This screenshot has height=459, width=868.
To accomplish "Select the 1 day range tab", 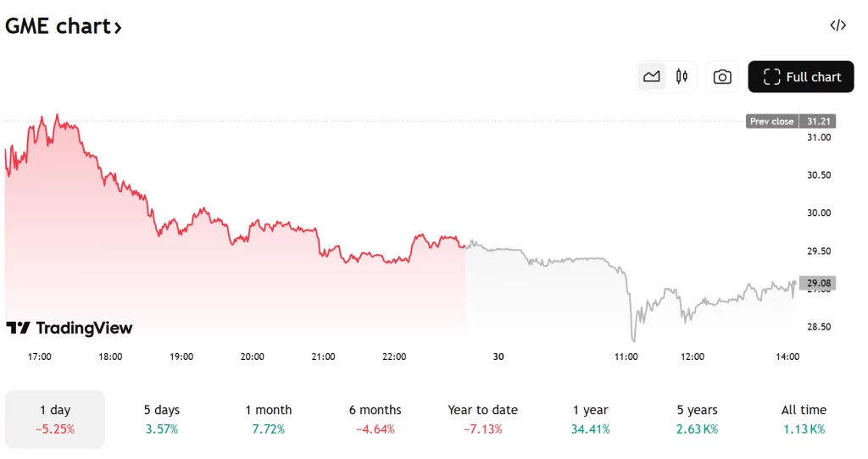I will pos(55,419).
